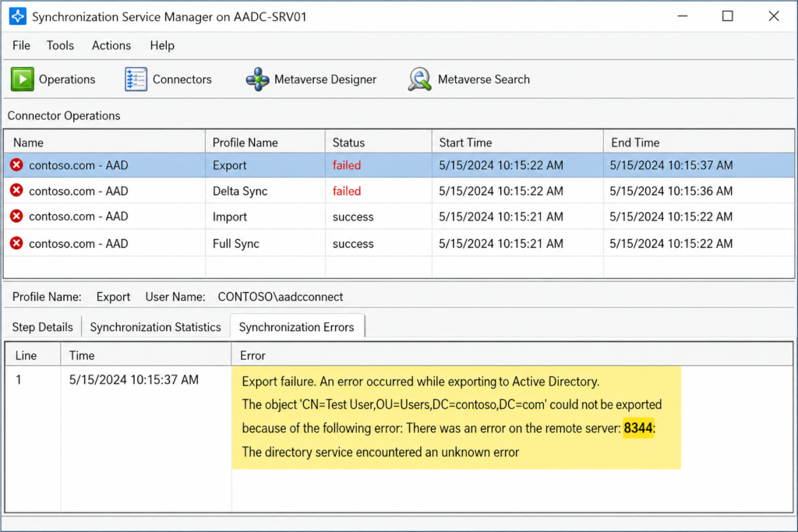798x532 pixels.
Task: Click the Export failure error message
Action: tap(456, 417)
